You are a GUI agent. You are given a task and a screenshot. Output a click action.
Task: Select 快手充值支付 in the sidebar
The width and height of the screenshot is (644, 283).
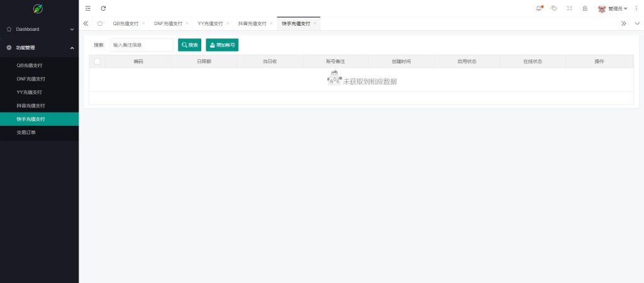tap(40, 119)
